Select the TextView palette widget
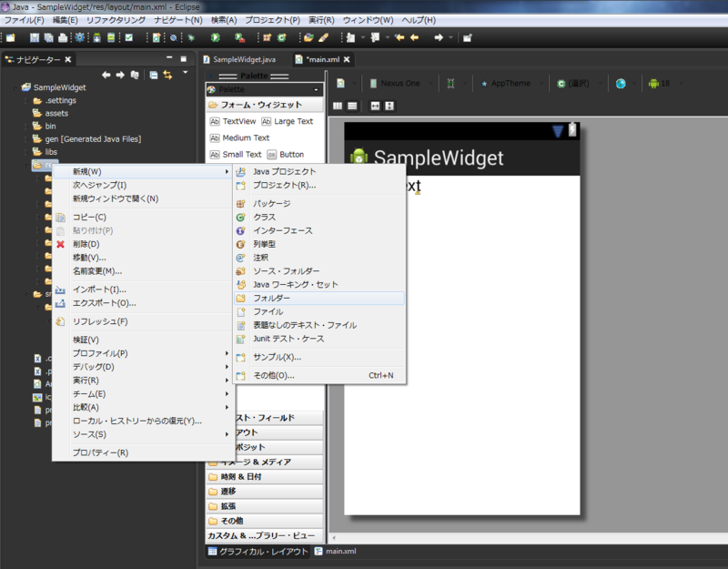 (233, 121)
